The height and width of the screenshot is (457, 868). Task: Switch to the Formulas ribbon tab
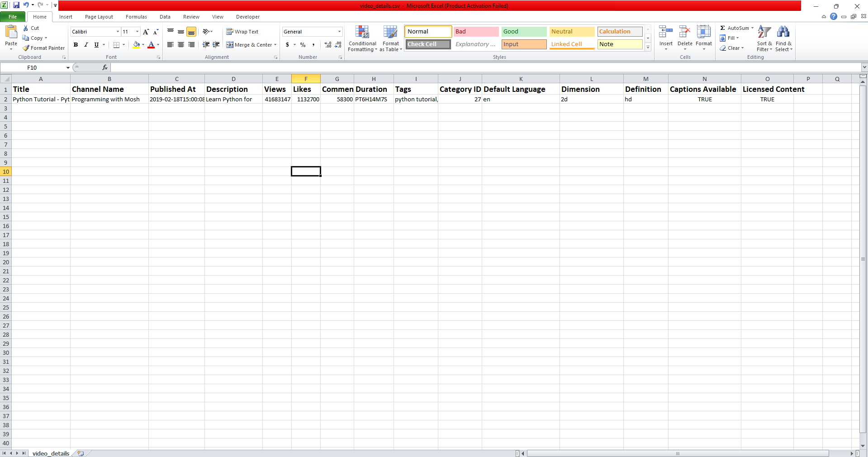(x=136, y=17)
